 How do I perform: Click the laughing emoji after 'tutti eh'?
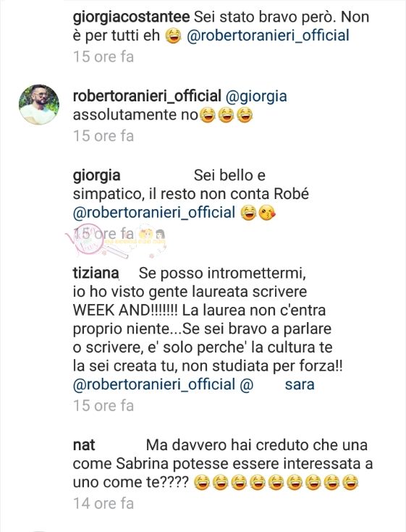tap(173, 36)
